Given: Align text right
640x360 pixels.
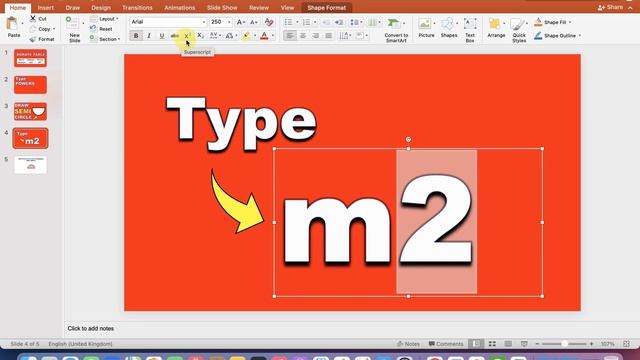Looking at the screenshot, I should (316, 36).
